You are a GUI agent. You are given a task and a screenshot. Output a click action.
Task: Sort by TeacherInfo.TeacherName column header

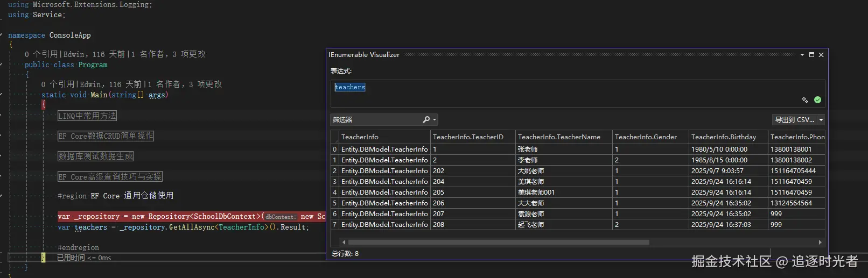click(558, 137)
